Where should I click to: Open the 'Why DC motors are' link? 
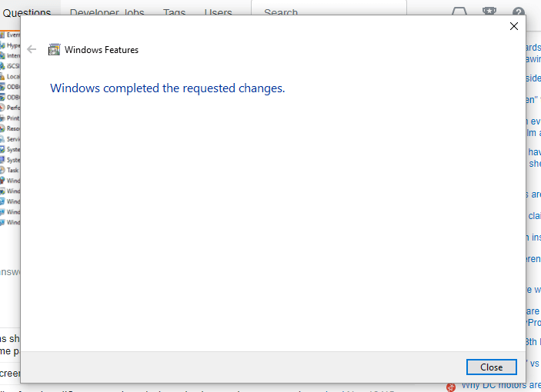coord(501,386)
